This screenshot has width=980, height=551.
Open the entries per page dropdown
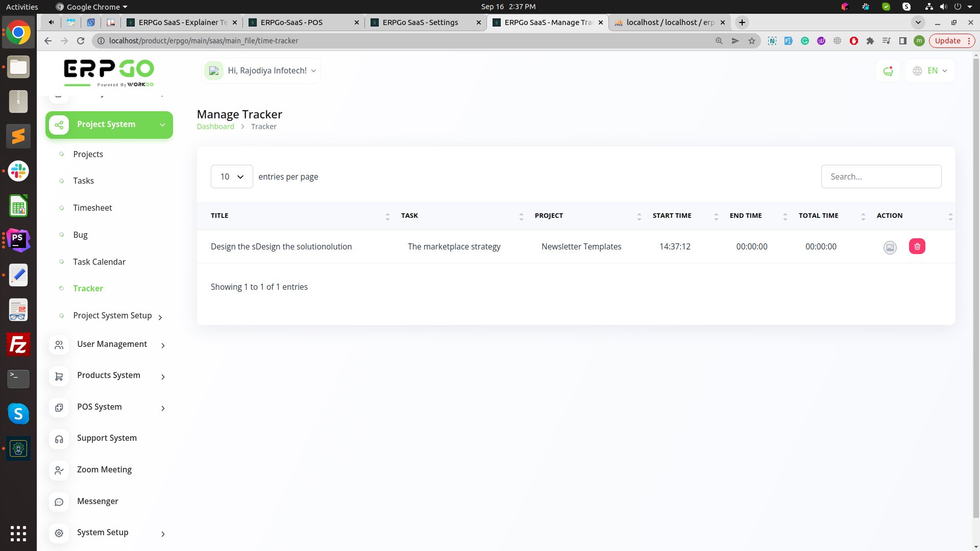point(232,177)
